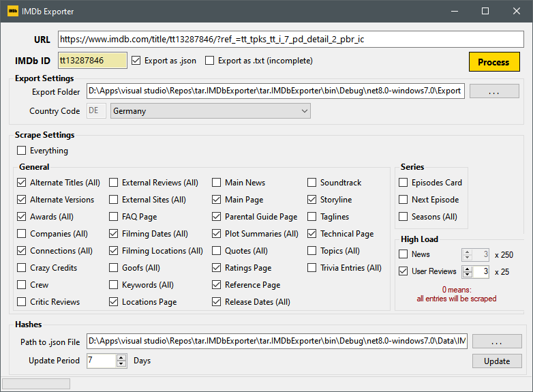This screenshot has width=533, height=392.
Task: Uncheck Release Dates (All)
Action: click(x=217, y=301)
